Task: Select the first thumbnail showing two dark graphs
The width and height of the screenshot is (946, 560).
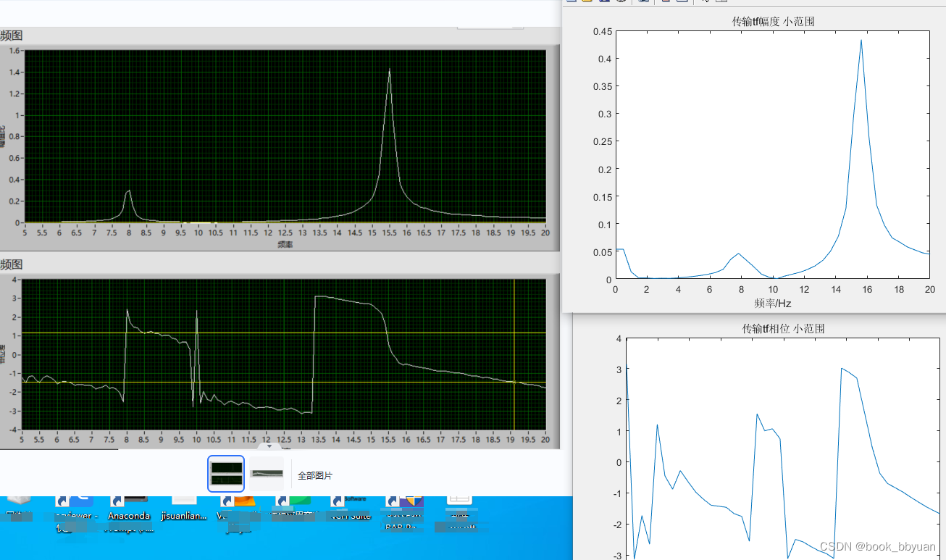Action: click(x=226, y=474)
